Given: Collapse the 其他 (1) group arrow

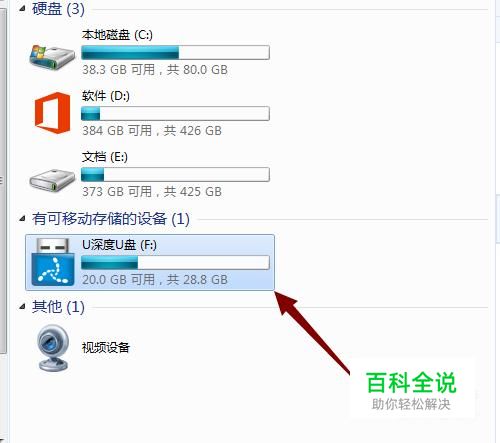Looking at the screenshot, I should 22,306.
